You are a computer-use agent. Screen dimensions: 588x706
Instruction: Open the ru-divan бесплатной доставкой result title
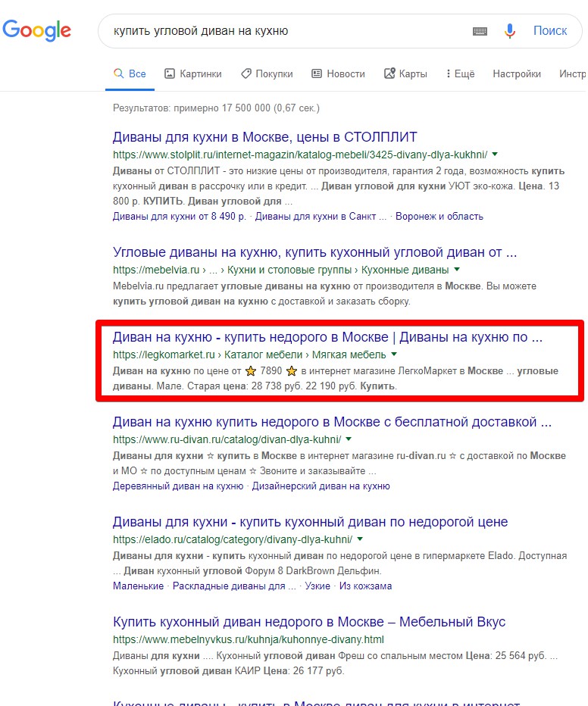[x=332, y=422]
